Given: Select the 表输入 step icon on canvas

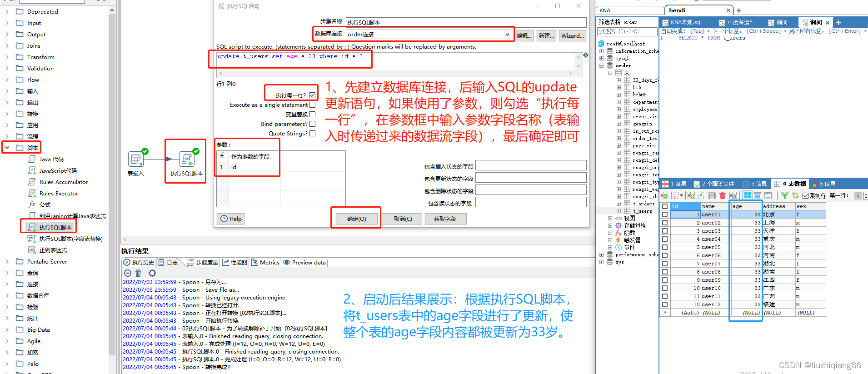Looking at the screenshot, I should [x=135, y=159].
